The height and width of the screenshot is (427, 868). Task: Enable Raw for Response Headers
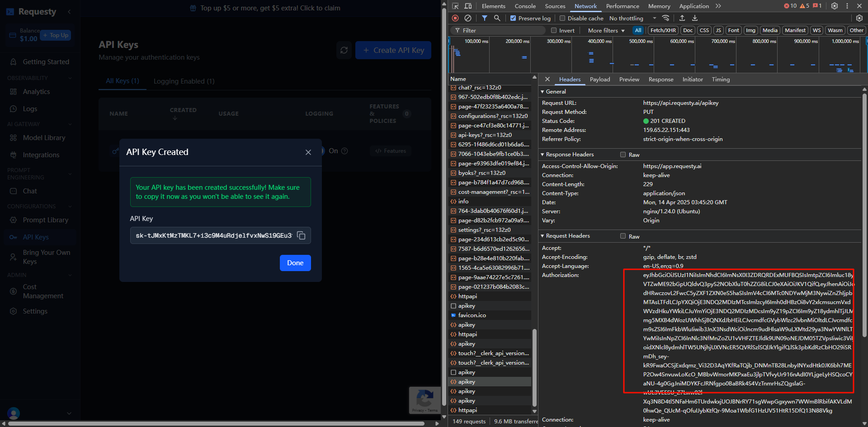(x=623, y=155)
